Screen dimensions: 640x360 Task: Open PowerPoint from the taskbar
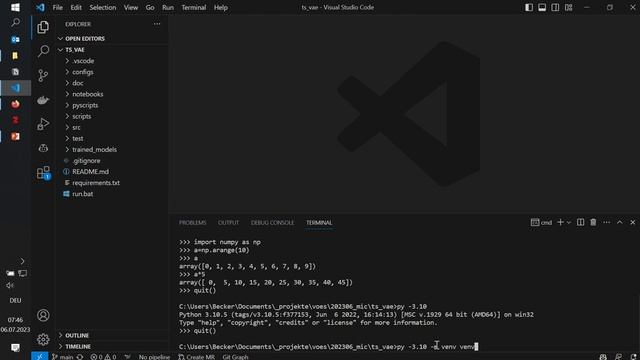point(16,136)
